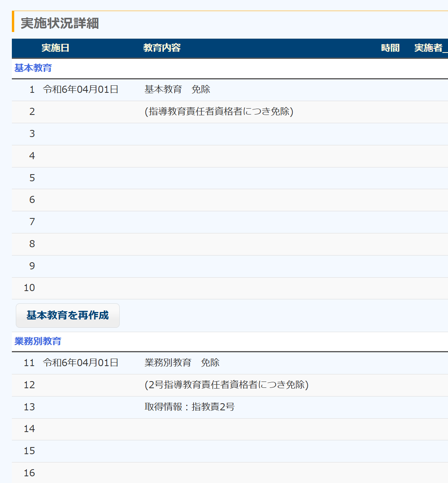448x483 pixels.
Task: Click on row number 8
Action: [32, 244]
